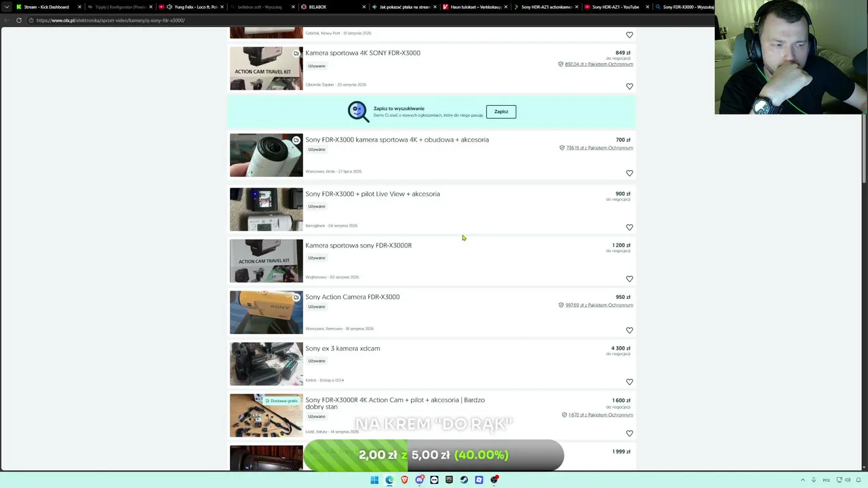This screenshot has height=488, width=868.
Task: Open Kamera sportowa sony FDR-X3000R listing
Action: point(358,245)
